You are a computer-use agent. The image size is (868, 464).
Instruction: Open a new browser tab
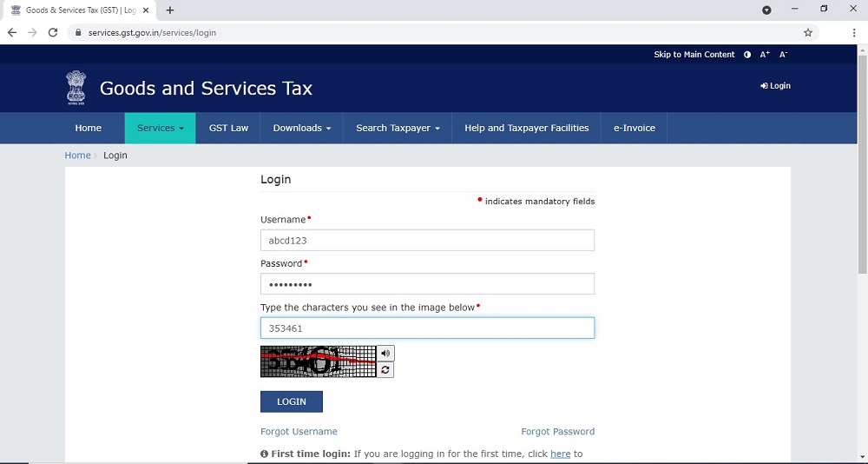pyautogui.click(x=170, y=10)
